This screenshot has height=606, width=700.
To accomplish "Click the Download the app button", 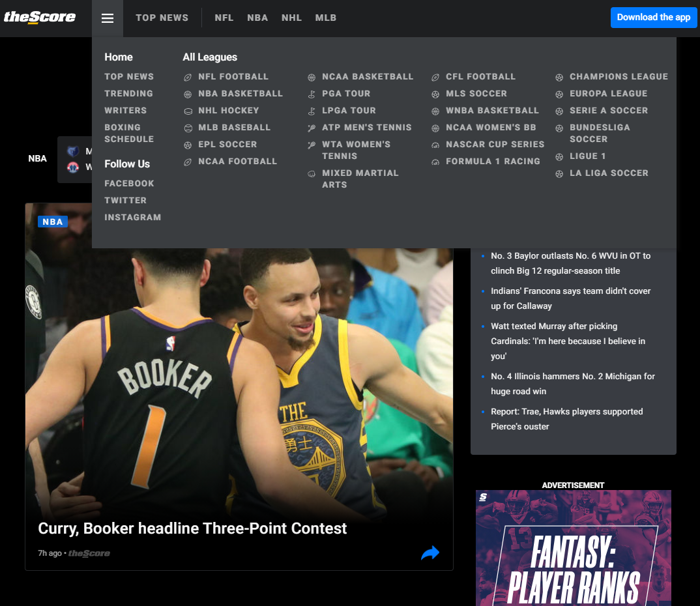I will pyautogui.click(x=654, y=18).
